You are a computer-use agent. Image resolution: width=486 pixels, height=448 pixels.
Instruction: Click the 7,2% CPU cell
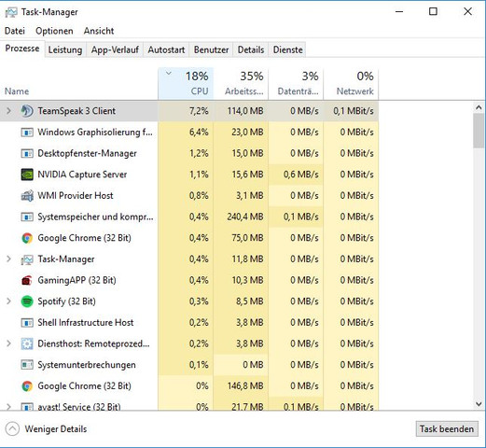pos(186,111)
